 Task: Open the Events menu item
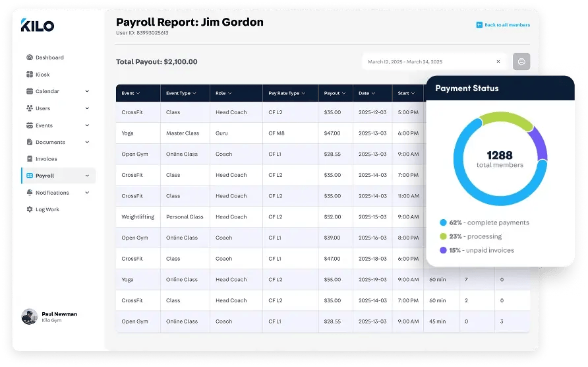click(44, 125)
